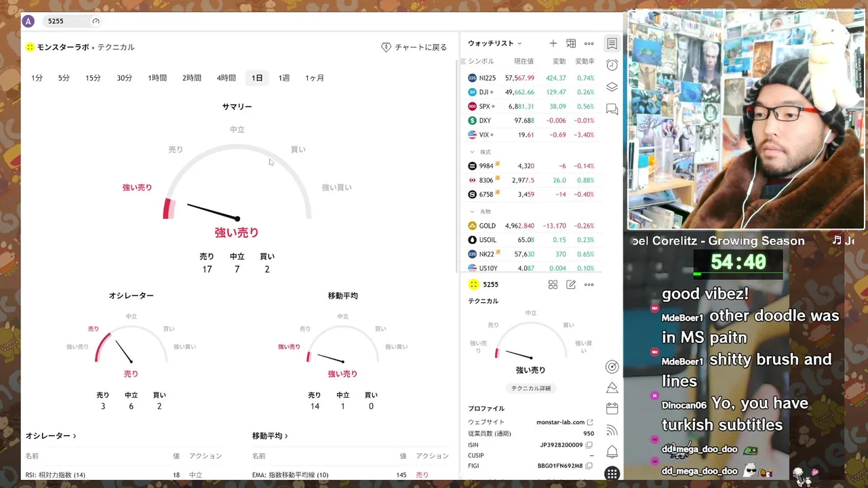Select DJI row in watchlist
This screenshot has width=868, height=488.
pyautogui.click(x=532, y=92)
